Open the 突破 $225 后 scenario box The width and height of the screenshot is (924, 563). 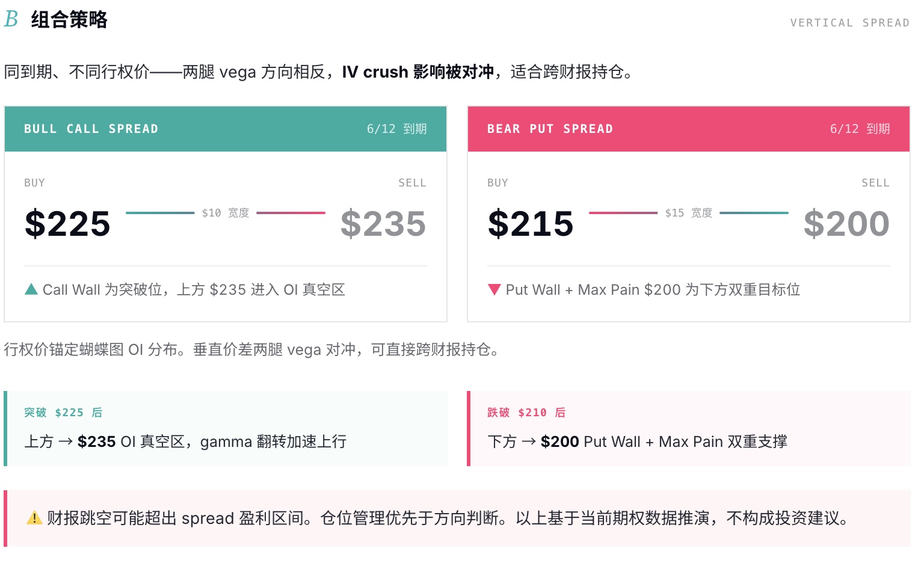tap(226, 428)
